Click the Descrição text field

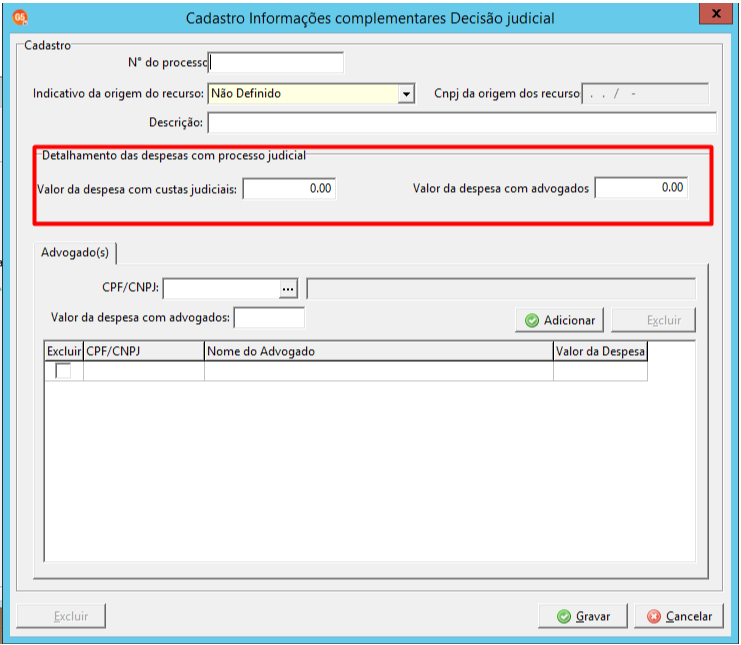[462, 123]
